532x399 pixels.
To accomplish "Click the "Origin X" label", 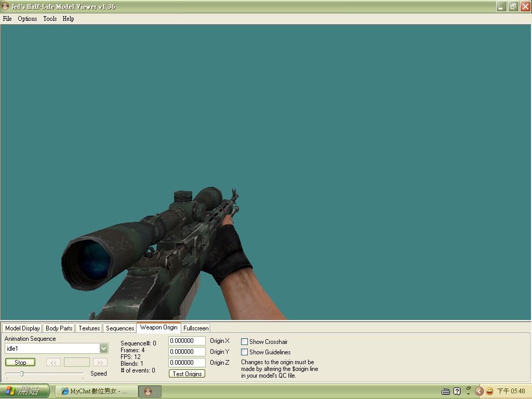I will pos(220,341).
